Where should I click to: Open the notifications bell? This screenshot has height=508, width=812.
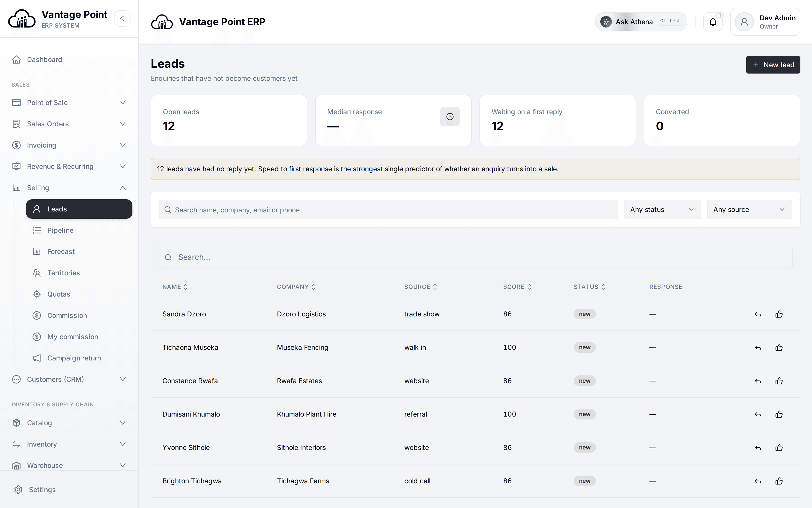[x=713, y=22]
